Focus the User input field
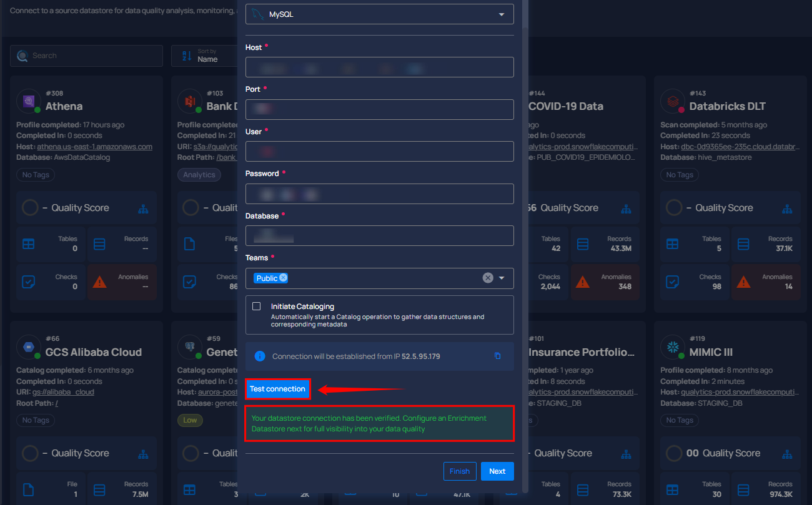812x505 pixels. pyautogui.click(x=380, y=152)
